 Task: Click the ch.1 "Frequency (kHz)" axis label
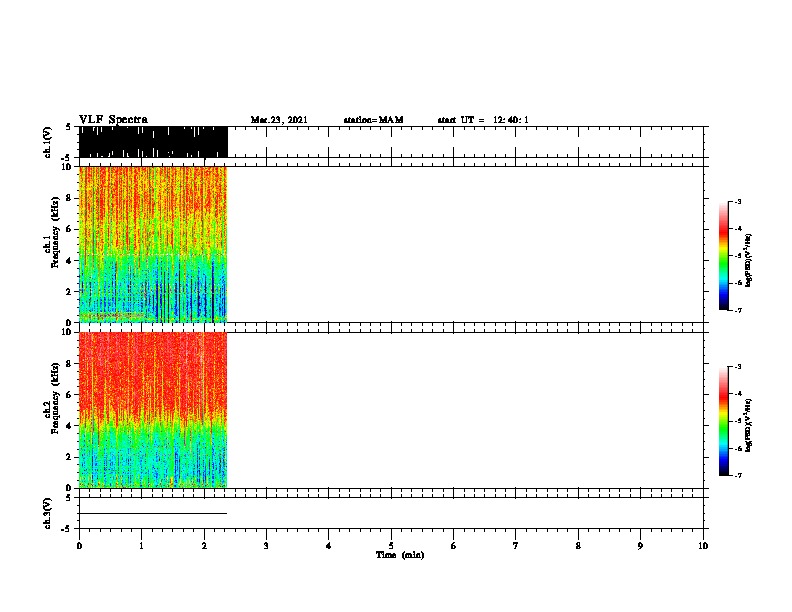(55, 232)
